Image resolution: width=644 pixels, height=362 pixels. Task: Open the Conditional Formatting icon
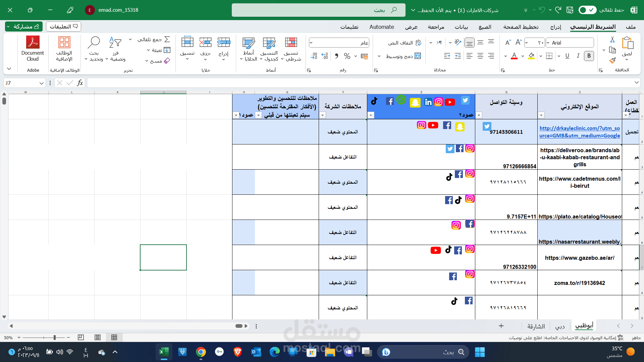point(291,43)
